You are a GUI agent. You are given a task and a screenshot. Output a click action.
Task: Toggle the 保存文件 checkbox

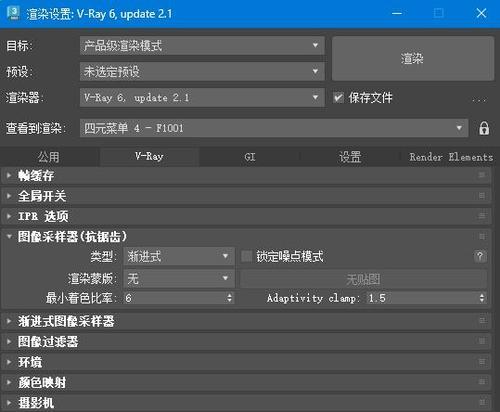[x=338, y=98]
